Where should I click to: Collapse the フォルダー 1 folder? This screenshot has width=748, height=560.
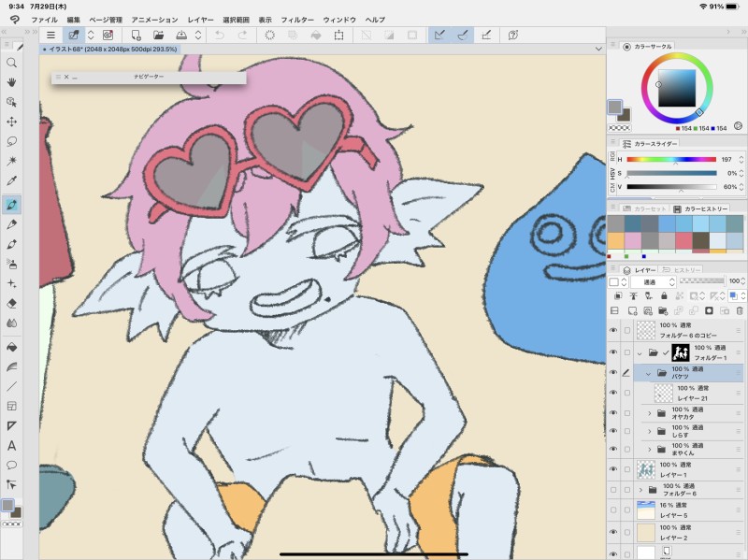pyautogui.click(x=640, y=353)
